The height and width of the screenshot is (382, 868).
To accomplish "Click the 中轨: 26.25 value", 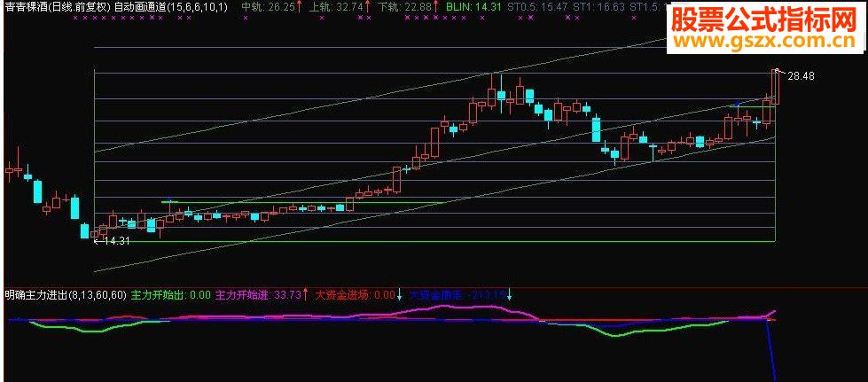I will click(x=269, y=7).
